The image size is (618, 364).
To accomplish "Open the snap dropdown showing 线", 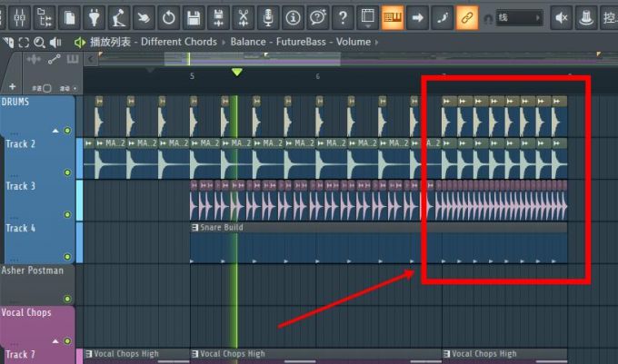I will tap(519, 18).
